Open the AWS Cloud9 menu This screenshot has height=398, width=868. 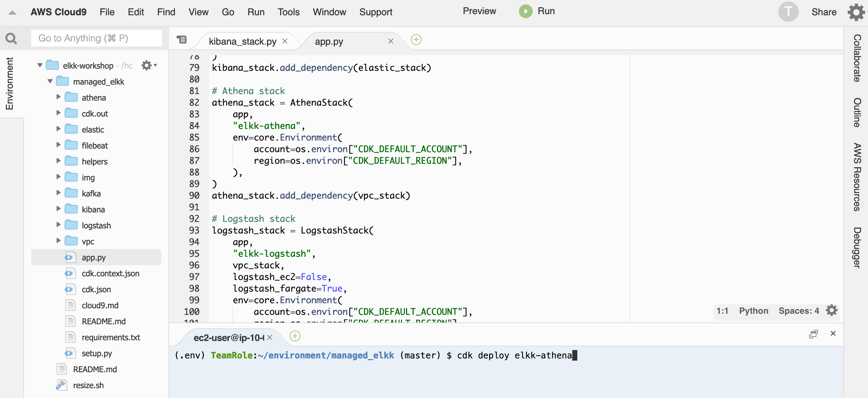click(x=58, y=12)
